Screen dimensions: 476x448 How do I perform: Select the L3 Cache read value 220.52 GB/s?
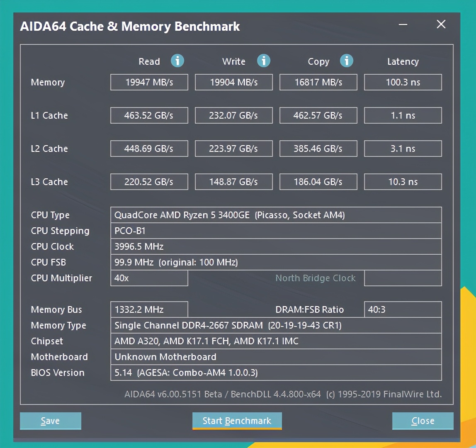pyautogui.click(x=149, y=182)
